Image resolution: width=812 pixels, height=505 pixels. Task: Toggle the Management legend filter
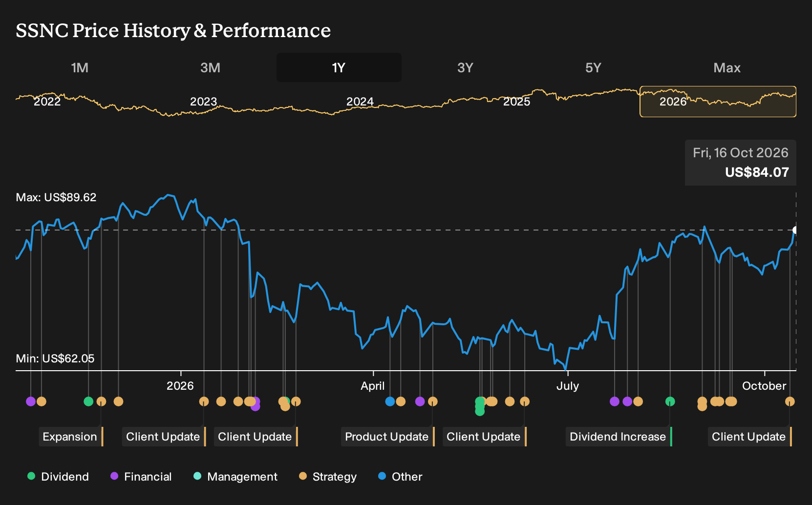(235, 476)
